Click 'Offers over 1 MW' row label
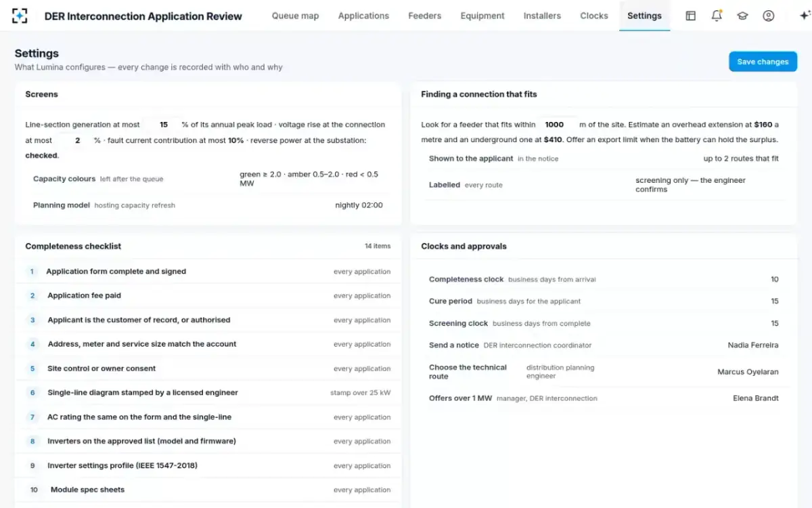This screenshot has width=812, height=508. pos(460,398)
